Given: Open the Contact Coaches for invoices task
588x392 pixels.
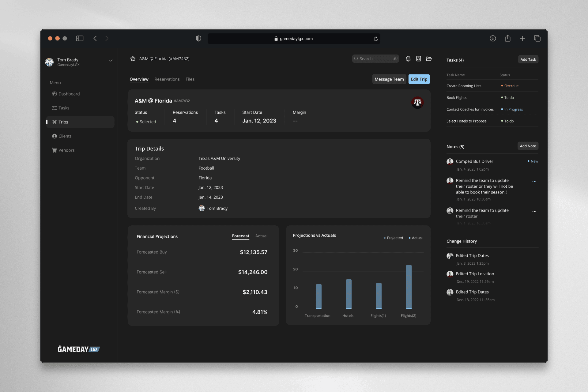Looking at the screenshot, I should click(470, 109).
